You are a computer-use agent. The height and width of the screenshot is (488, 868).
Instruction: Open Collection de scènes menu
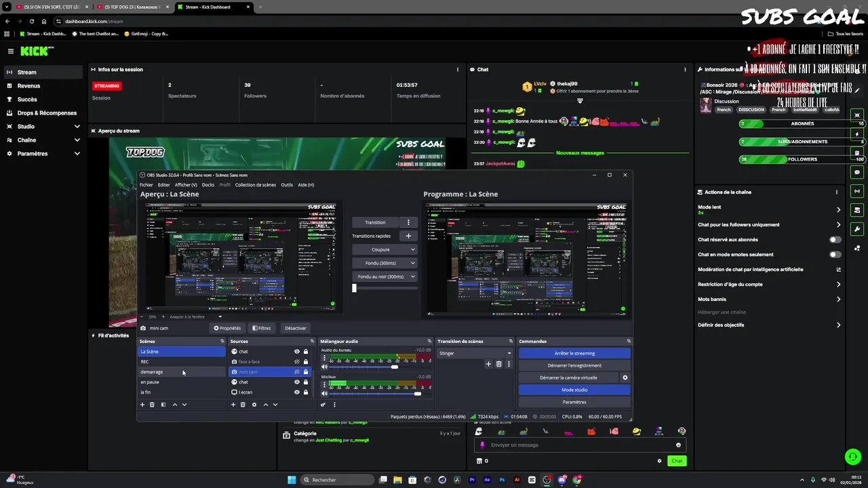pyautogui.click(x=255, y=185)
